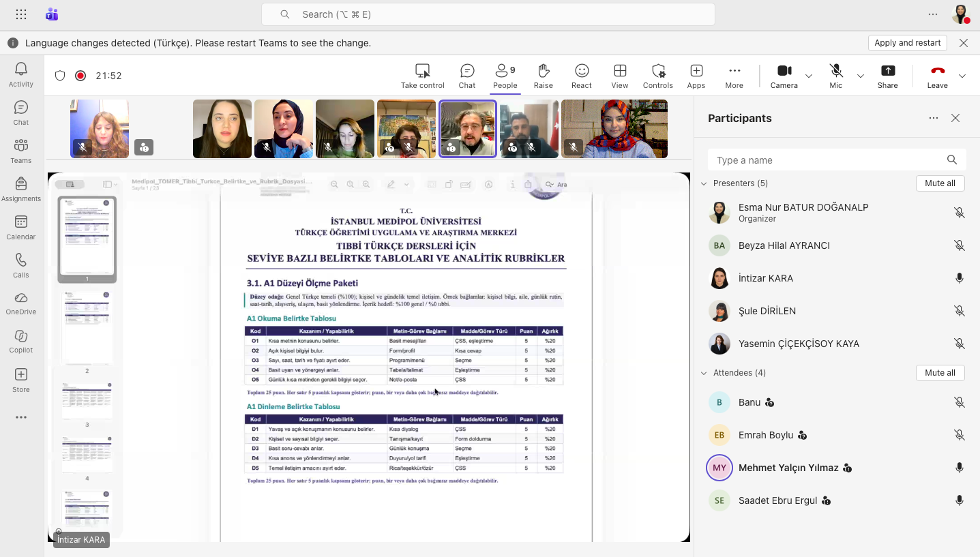Open the Activity feed in sidebar

pos(21,74)
